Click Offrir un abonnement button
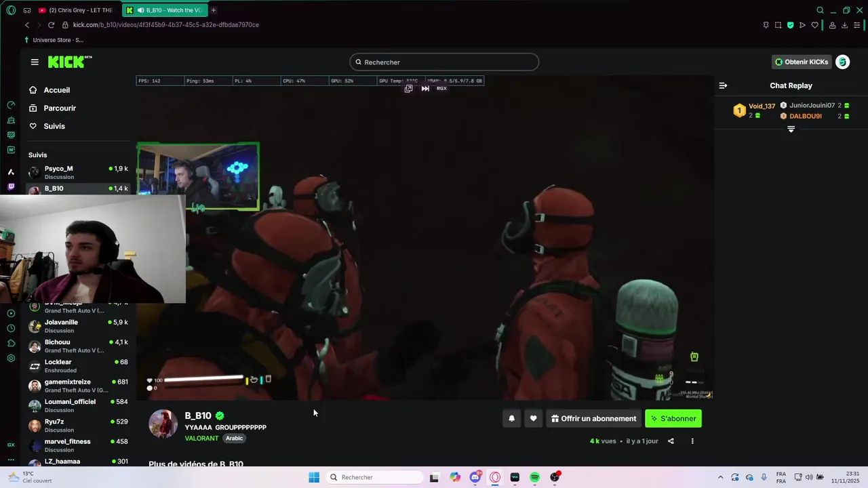 (593, 418)
